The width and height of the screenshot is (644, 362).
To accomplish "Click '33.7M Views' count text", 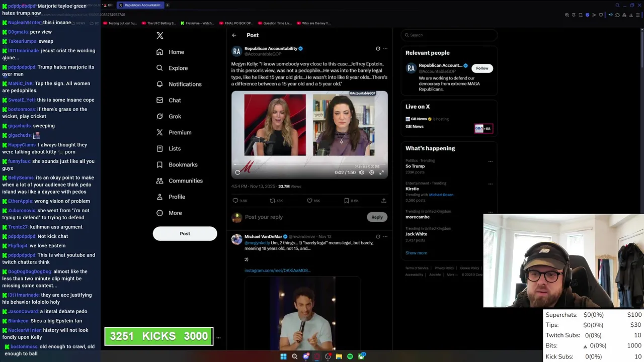I will point(289,187).
